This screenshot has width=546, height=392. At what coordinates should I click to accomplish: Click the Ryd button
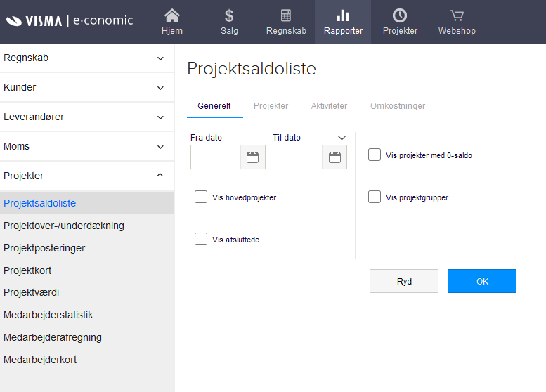(404, 281)
